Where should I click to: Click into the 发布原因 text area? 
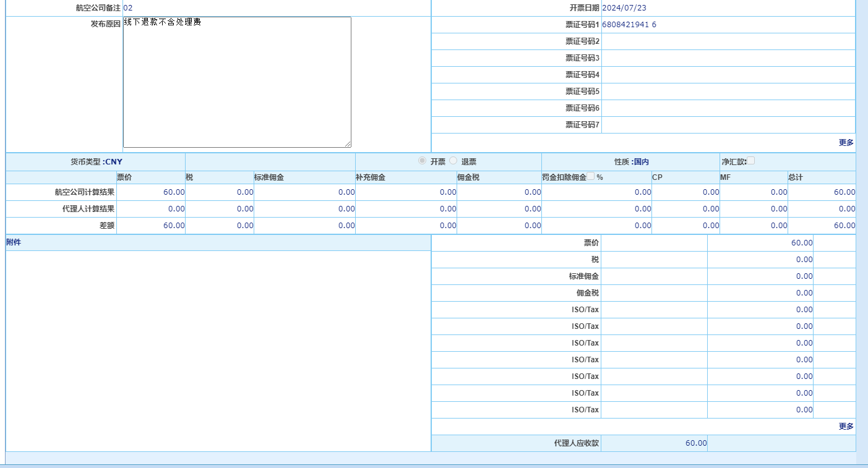(237, 82)
